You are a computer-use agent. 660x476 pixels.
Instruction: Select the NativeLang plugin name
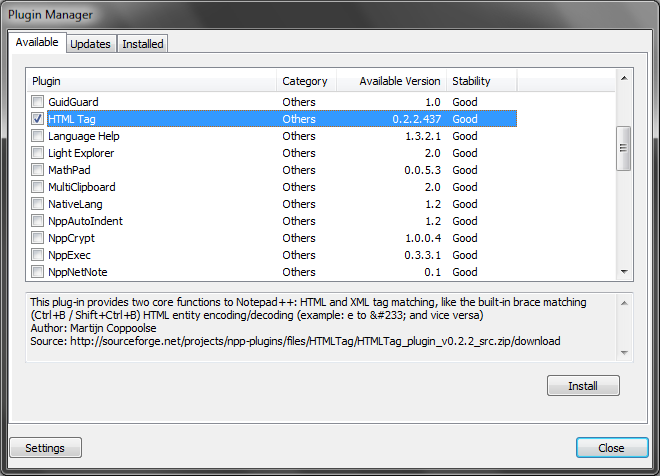(75, 204)
